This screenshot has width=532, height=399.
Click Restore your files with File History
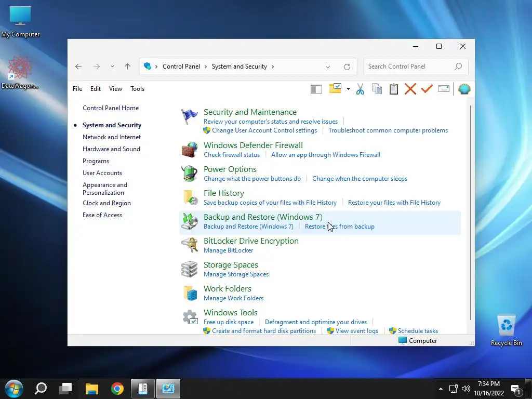coord(394,203)
